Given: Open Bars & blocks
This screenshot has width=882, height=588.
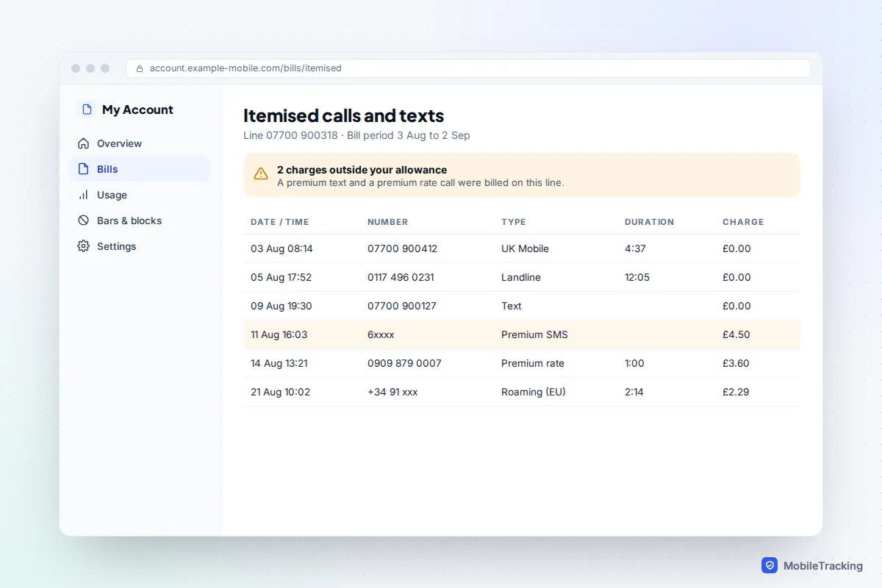Looking at the screenshot, I should point(140,220).
